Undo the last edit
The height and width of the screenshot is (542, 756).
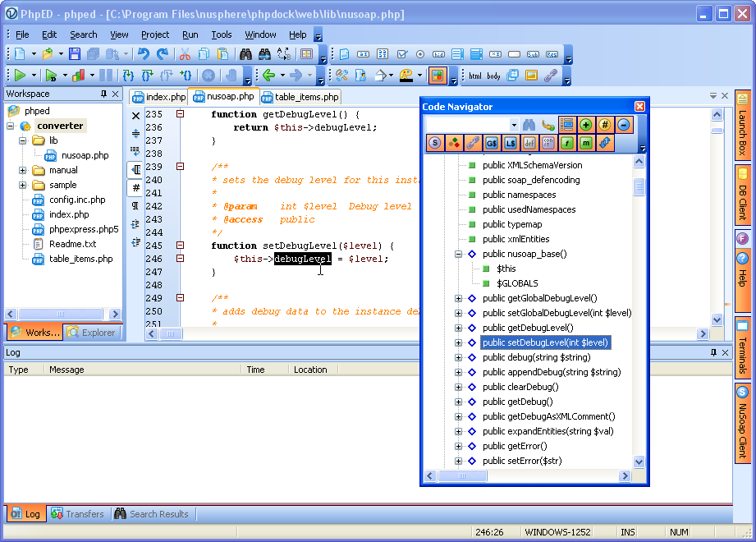143,54
